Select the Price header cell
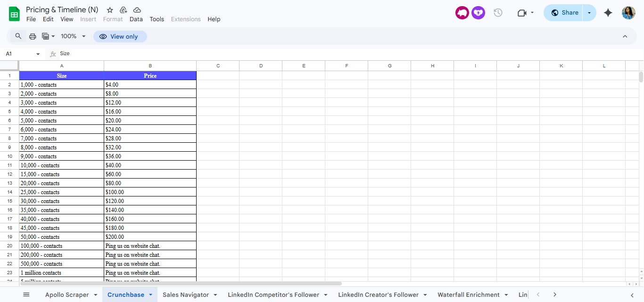Image resolution: width=644 pixels, height=302 pixels. pyautogui.click(x=150, y=76)
